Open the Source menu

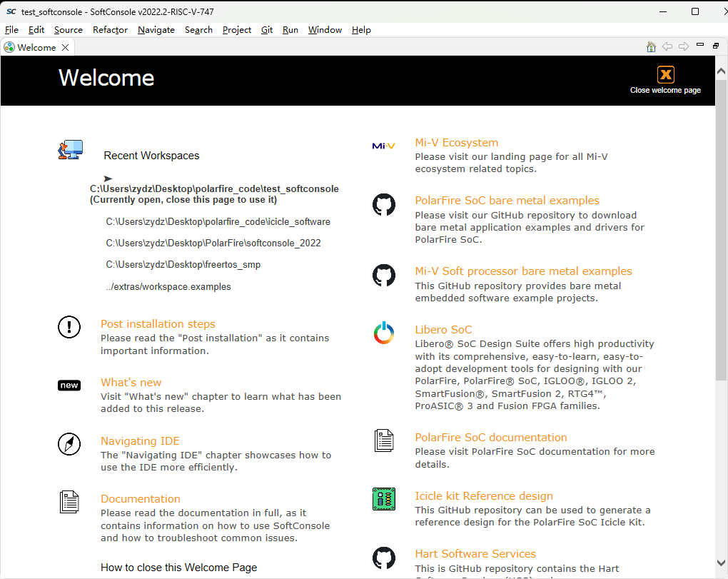click(x=69, y=30)
